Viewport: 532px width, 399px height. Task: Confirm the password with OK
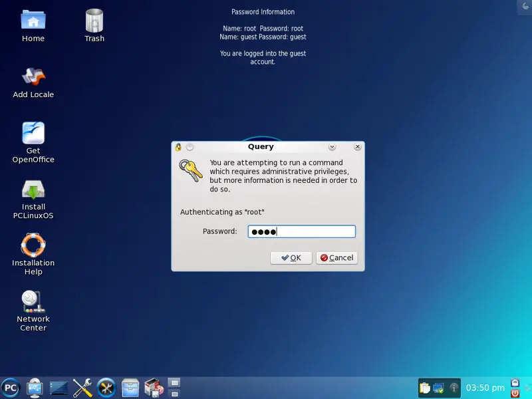291,258
